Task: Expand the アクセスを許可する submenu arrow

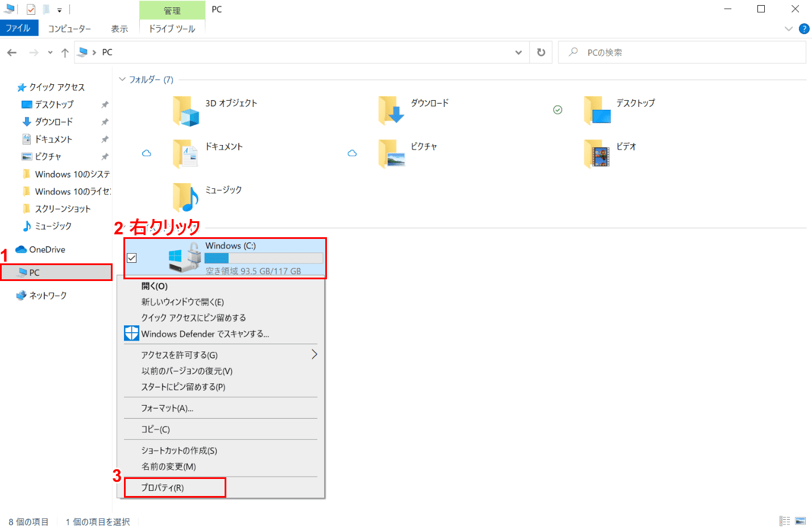Action: click(314, 354)
